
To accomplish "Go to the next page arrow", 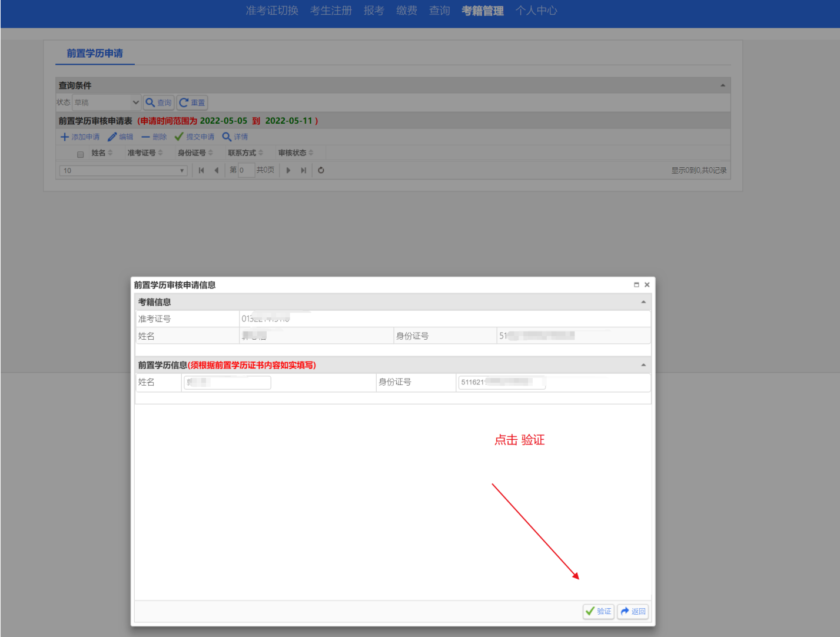I will [x=288, y=170].
